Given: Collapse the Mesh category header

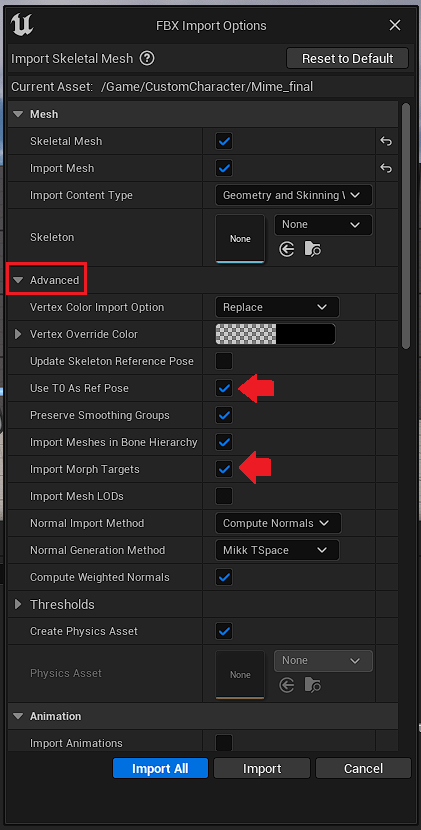Looking at the screenshot, I should pos(19,114).
